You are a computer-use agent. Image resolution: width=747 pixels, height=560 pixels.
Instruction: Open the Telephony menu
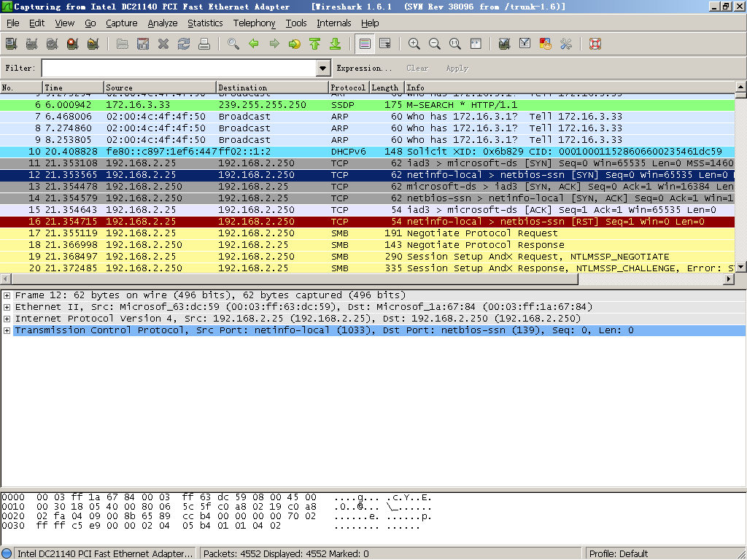[x=254, y=23]
